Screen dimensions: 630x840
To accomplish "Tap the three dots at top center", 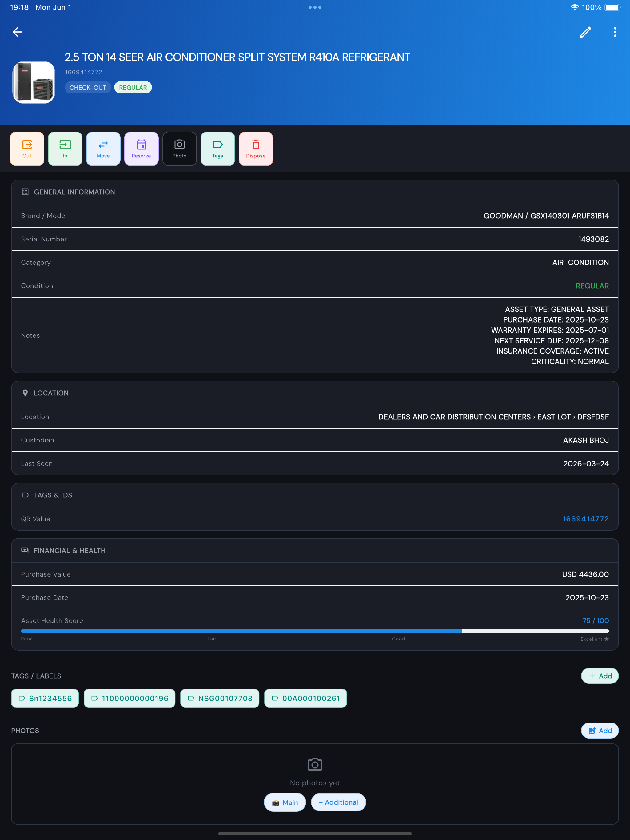I will (x=315, y=7).
